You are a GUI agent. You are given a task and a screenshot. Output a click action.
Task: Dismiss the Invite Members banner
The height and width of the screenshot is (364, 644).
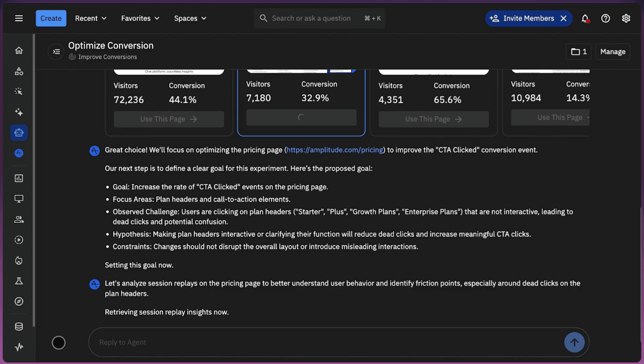(563, 18)
